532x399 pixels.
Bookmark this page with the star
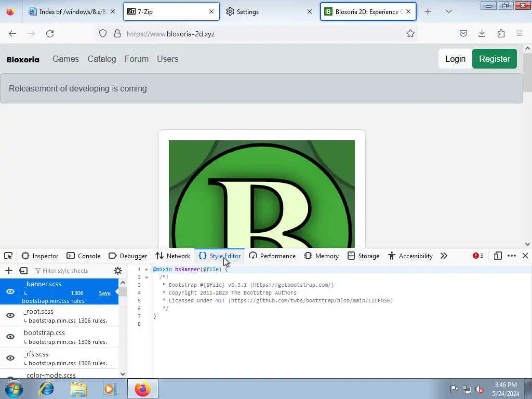point(410,33)
